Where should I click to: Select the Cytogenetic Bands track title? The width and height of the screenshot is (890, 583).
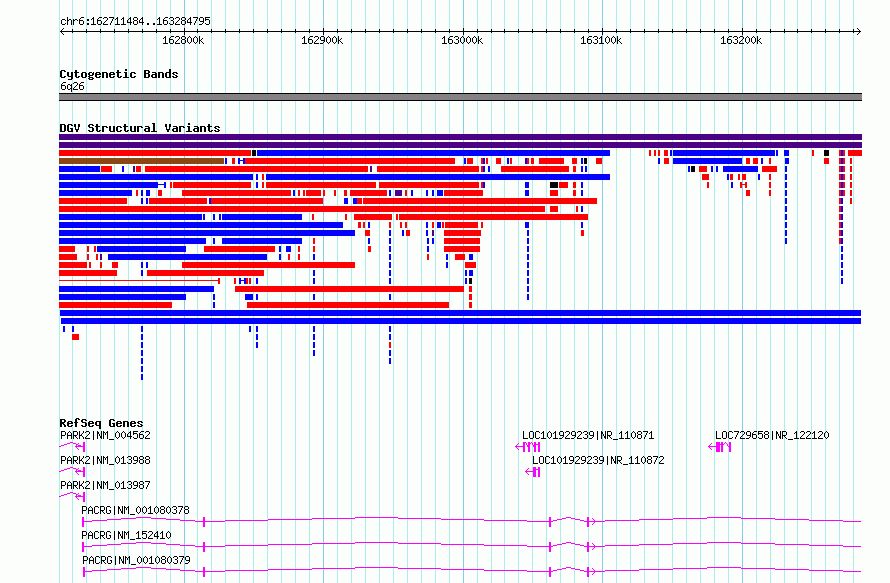[x=119, y=74]
